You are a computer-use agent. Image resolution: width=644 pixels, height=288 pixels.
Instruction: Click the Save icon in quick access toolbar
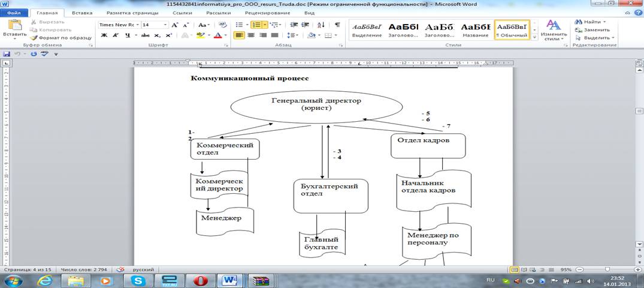pyautogui.click(x=7, y=54)
